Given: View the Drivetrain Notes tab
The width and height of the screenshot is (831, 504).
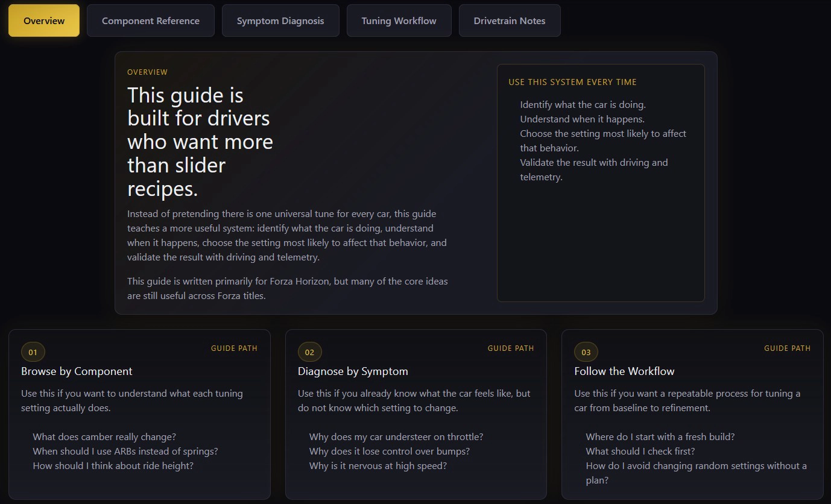Looking at the screenshot, I should click(510, 20).
